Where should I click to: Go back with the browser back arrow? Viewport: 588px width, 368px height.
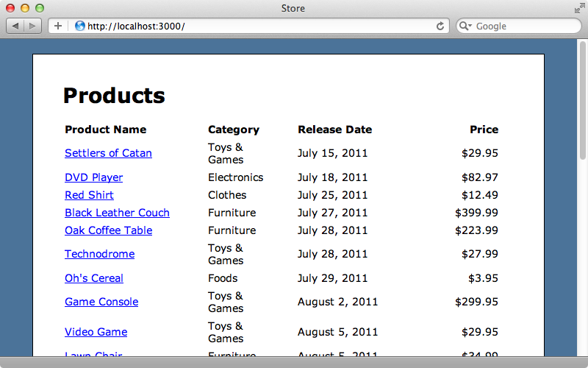pyautogui.click(x=15, y=26)
